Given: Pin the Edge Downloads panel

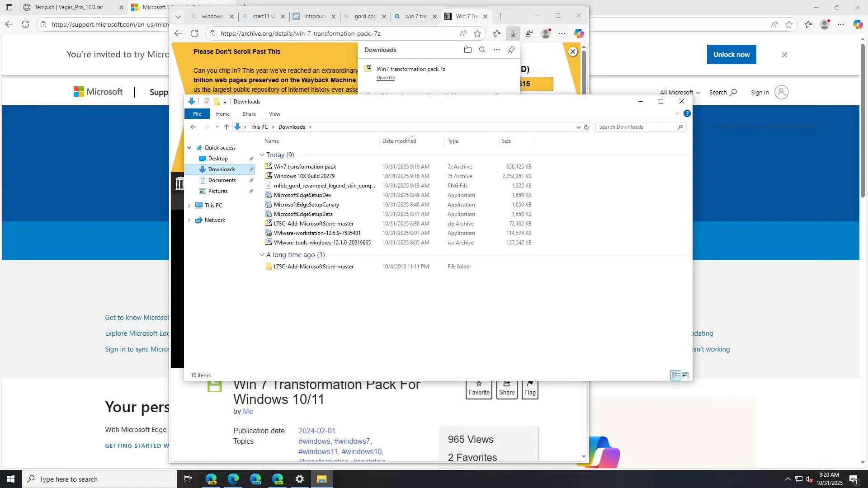Looking at the screenshot, I should (511, 50).
